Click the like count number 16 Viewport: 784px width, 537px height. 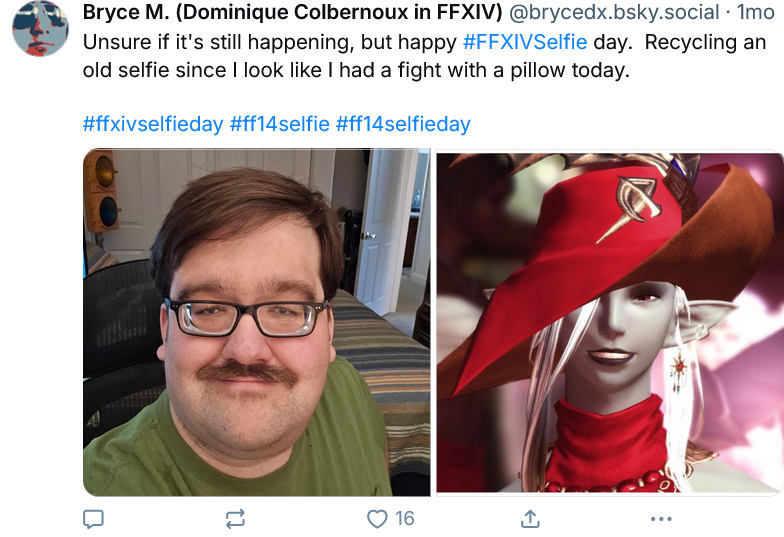coord(404,519)
